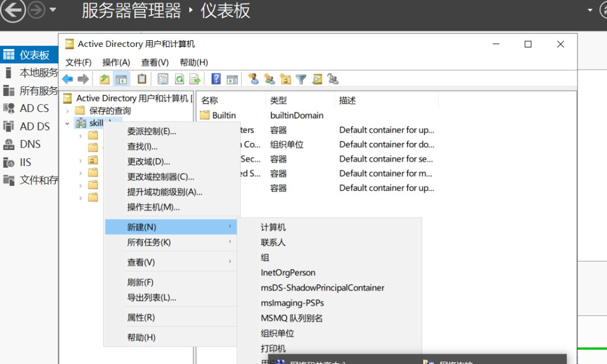Open Help via blue question mark icon
The width and height of the screenshot is (607, 364).
point(216,79)
